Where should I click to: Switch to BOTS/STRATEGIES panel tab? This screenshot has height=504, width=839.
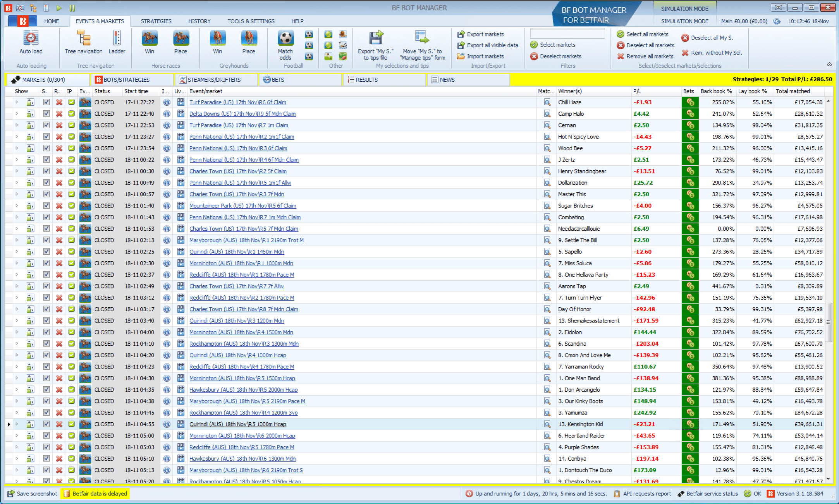pyautogui.click(x=132, y=80)
